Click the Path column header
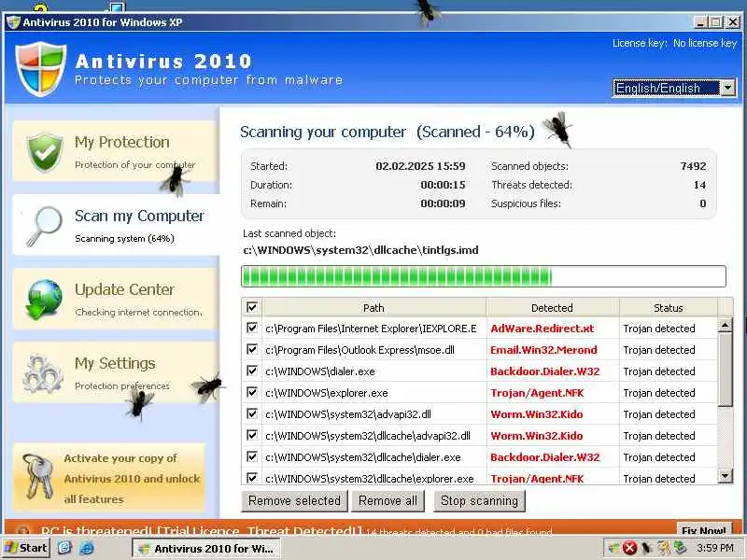 374,308
